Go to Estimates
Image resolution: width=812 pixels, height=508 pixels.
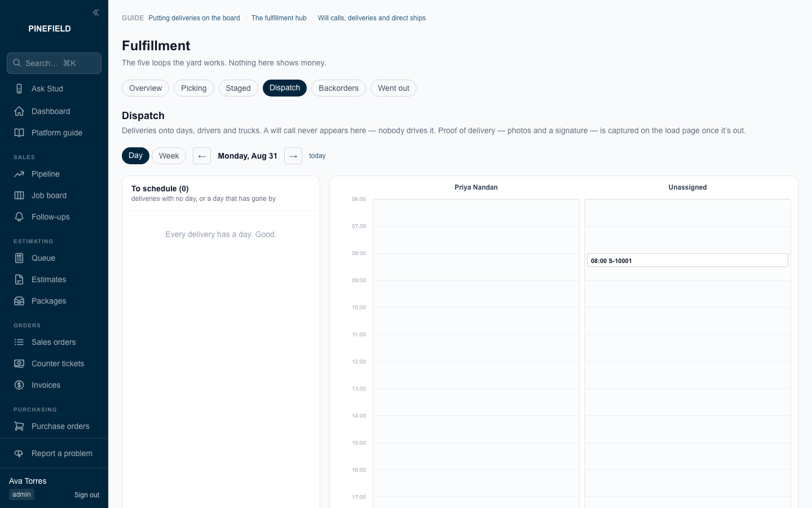pyautogui.click(x=54, y=279)
